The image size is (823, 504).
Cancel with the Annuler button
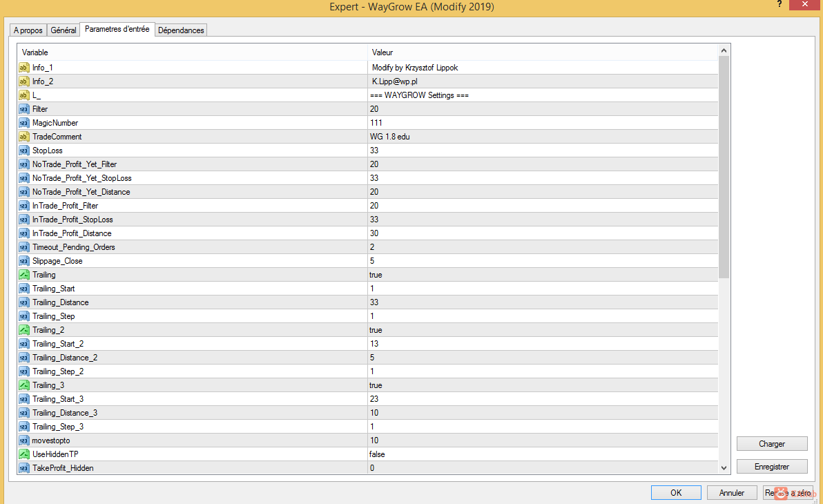tap(732, 492)
